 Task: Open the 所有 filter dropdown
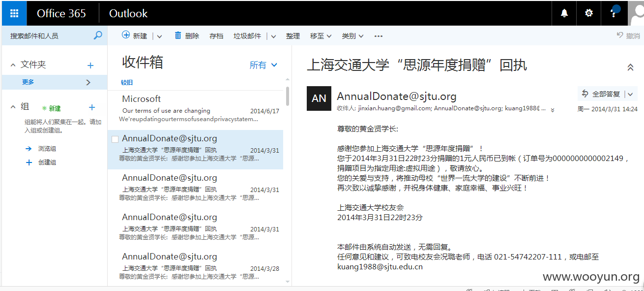click(263, 65)
